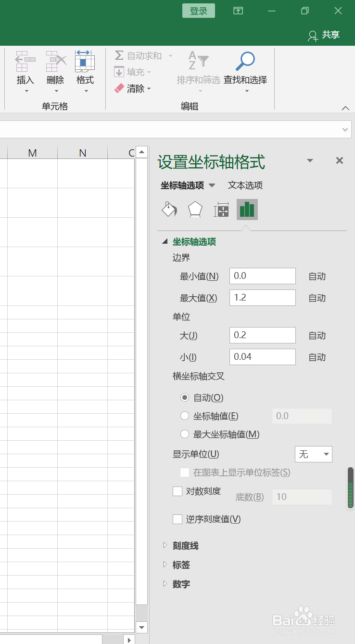Expand the 刻度线 section
Viewport: 355px width, 644px height.
point(165,545)
